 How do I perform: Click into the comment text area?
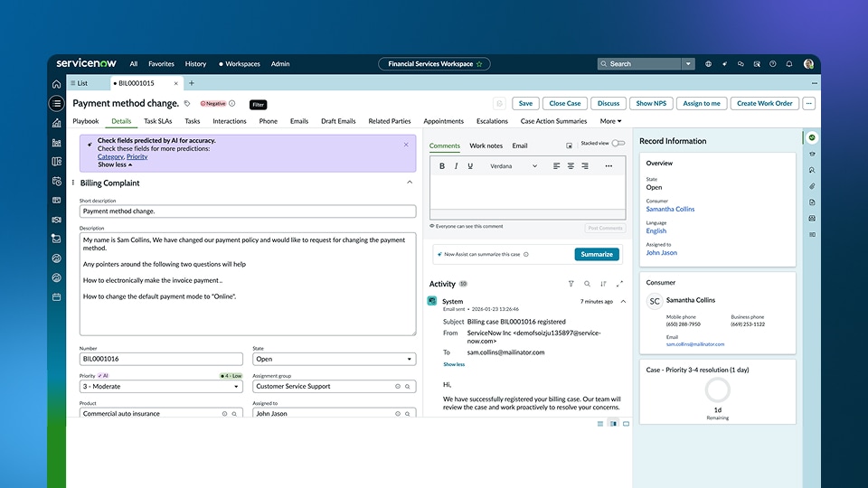tap(527, 192)
